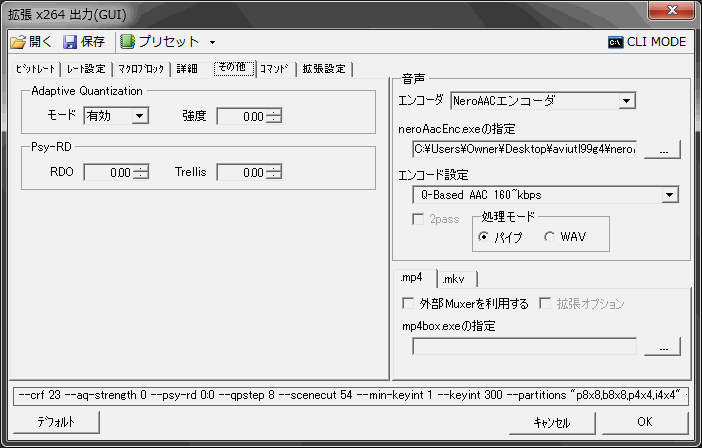Click the save floppy disk icon
The image size is (702, 448).
pyautogui.click(x=70, y=42)
